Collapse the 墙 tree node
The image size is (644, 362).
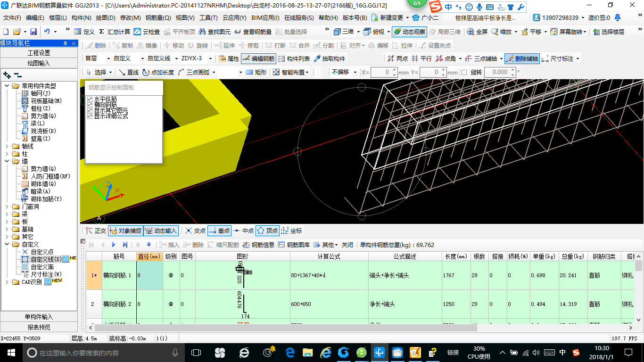coord(7,161)
